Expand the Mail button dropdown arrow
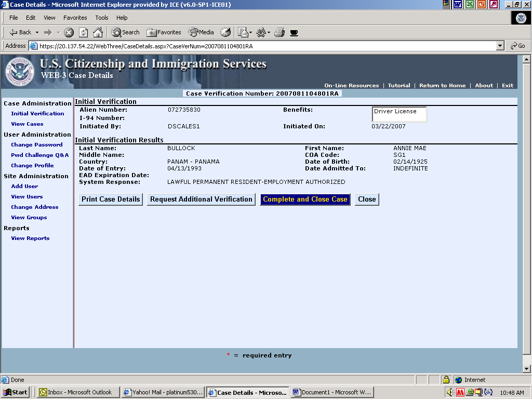 pyautogui.click(x=250, y=32)
